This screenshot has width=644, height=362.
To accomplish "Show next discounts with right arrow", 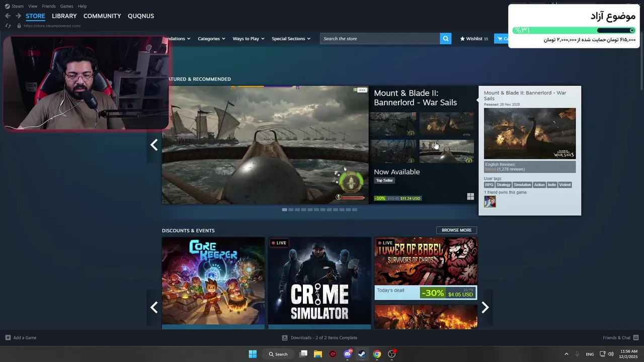I will (485, 307).
